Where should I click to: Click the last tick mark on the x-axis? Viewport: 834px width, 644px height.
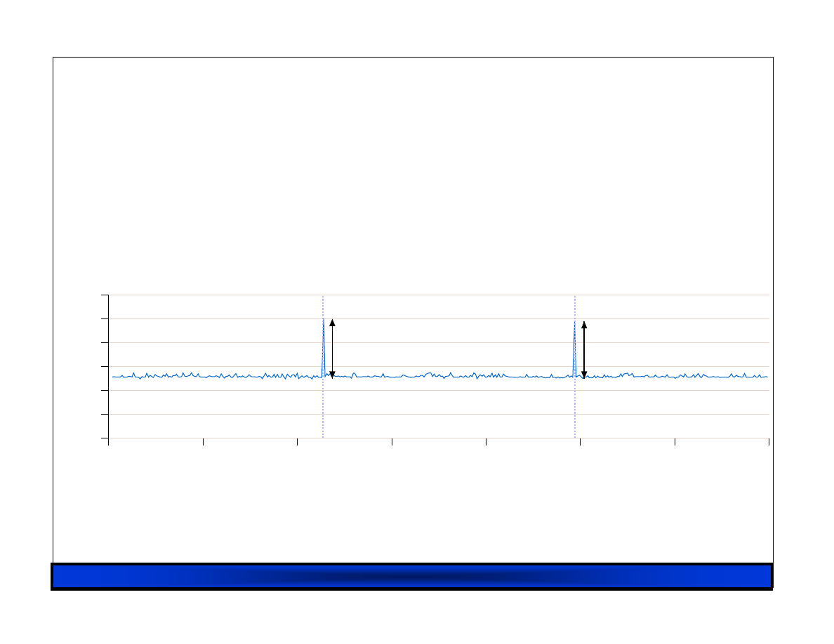click(x=769, y=441)
